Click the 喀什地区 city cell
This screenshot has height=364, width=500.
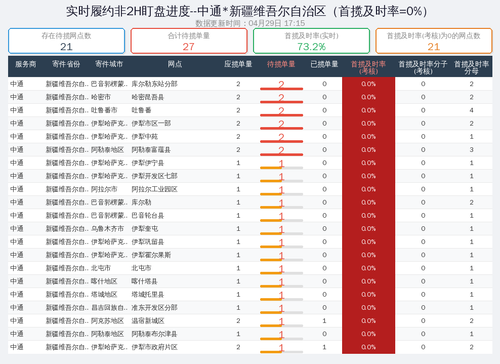(x=104, y=281)
